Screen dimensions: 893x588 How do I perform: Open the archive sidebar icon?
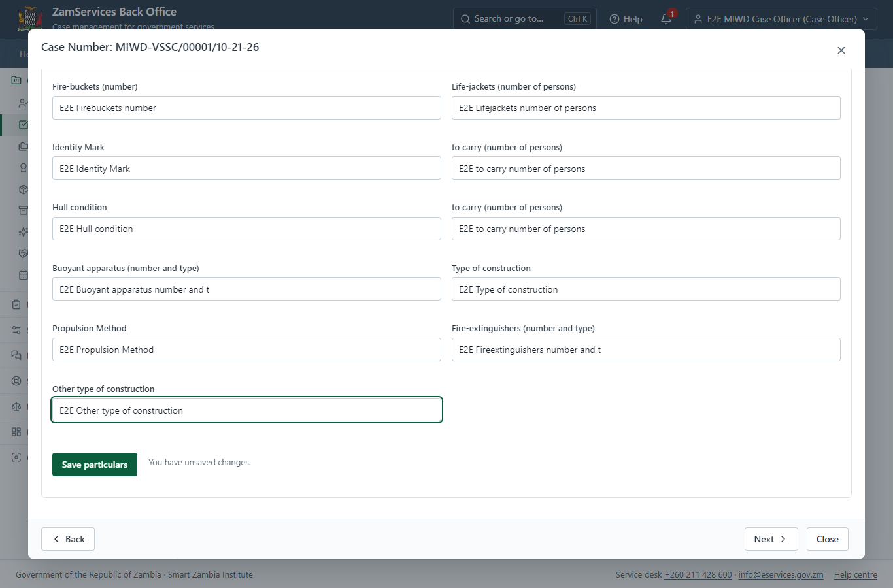click(x=24, y=210)
